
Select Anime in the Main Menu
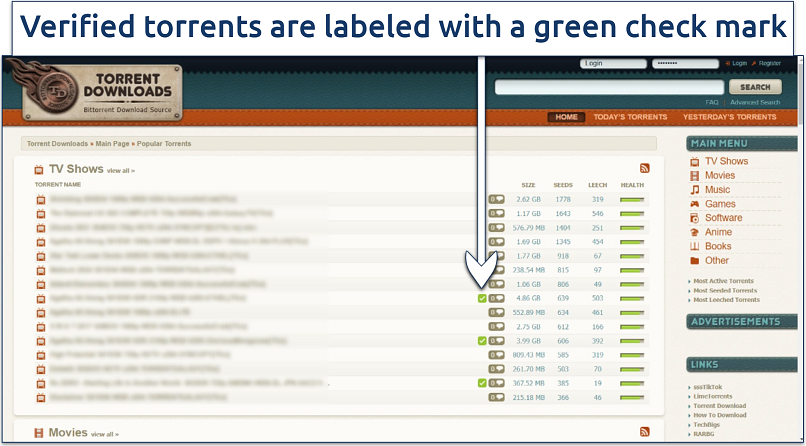click(718, 232)
